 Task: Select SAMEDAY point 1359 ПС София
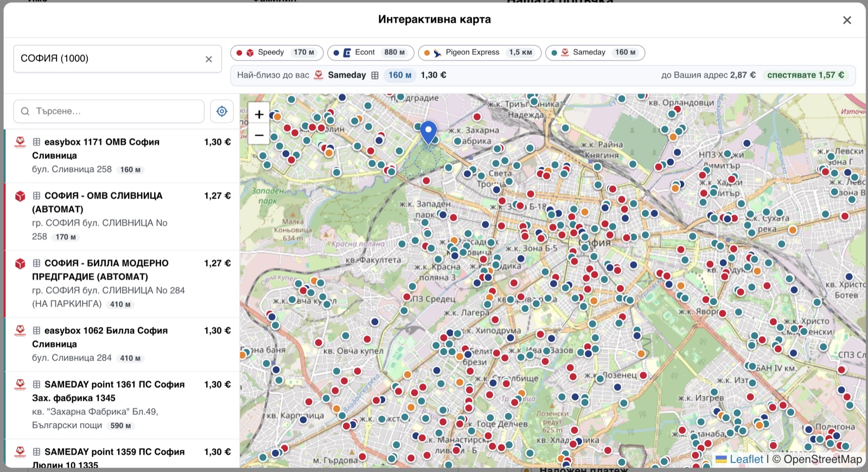[122, 454]
